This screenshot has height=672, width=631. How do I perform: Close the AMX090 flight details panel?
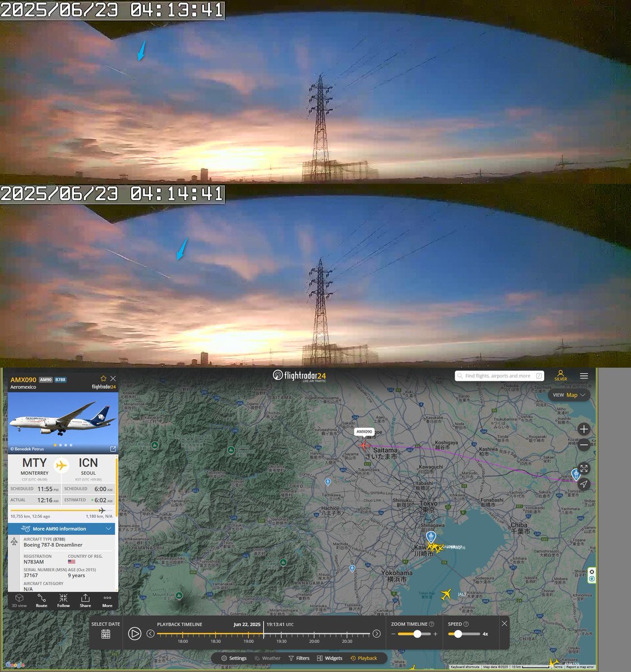point(113,379)
